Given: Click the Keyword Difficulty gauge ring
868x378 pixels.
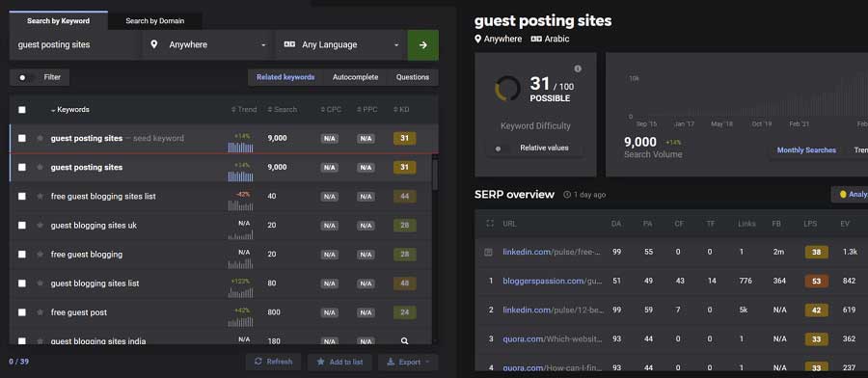Looking at the screenshot, I should tap(507, 89).
